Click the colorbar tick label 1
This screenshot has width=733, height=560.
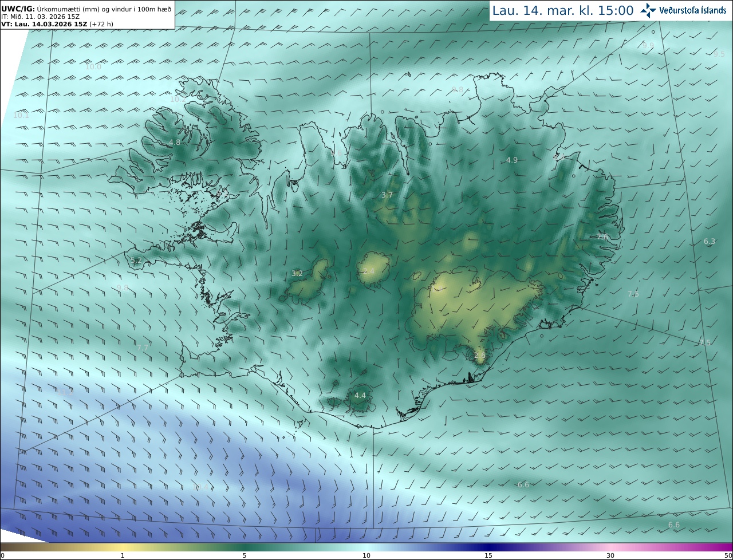coord(122,555)
